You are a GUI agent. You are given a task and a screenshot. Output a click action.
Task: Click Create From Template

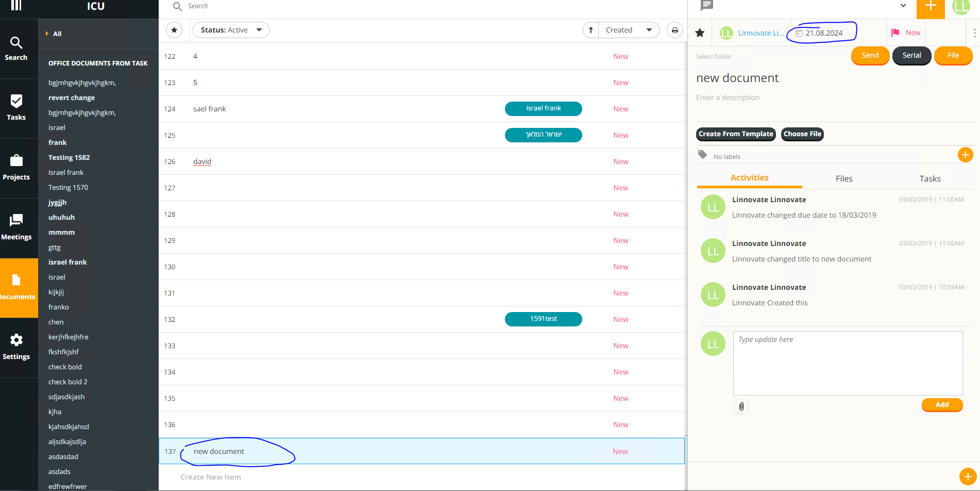[x=735, y=134]
